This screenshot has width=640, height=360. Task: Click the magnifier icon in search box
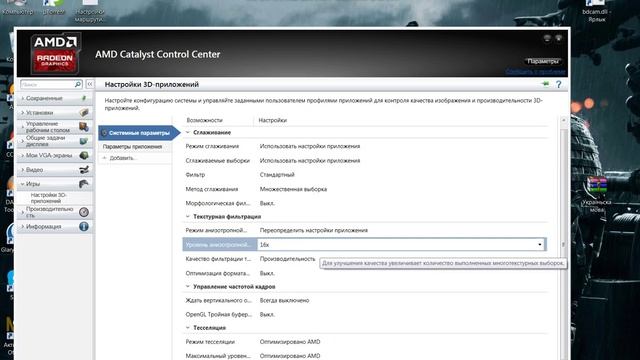point(78,84)
